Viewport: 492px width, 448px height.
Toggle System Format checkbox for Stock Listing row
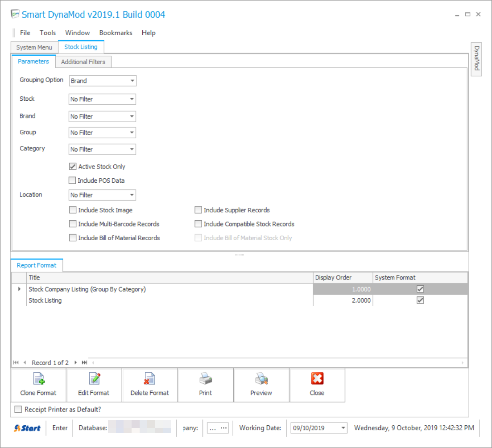(x=420, y=300)
